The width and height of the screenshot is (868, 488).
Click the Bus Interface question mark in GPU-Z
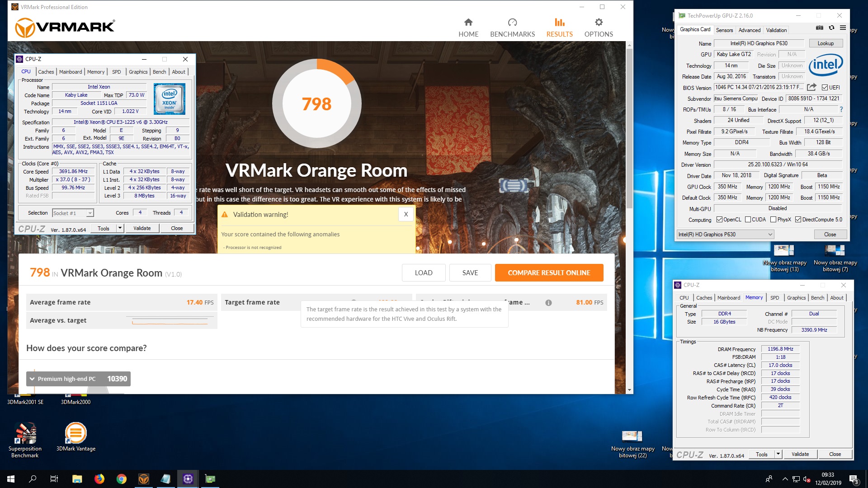coord(841,109)
